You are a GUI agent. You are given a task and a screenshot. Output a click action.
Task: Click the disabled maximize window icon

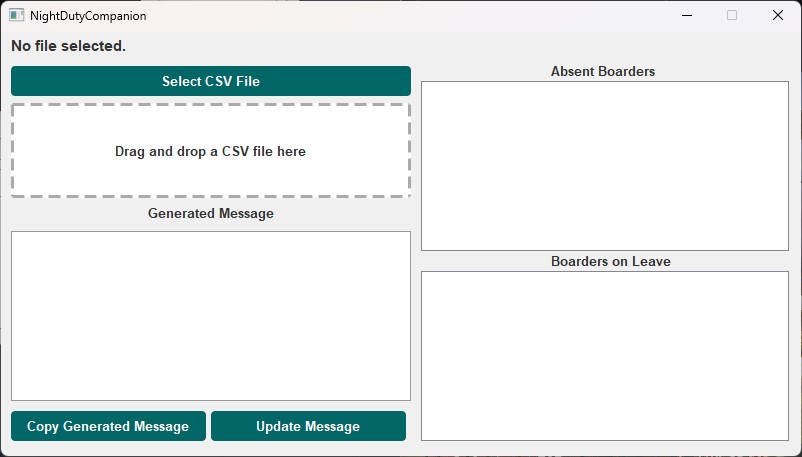click(732, 15)
